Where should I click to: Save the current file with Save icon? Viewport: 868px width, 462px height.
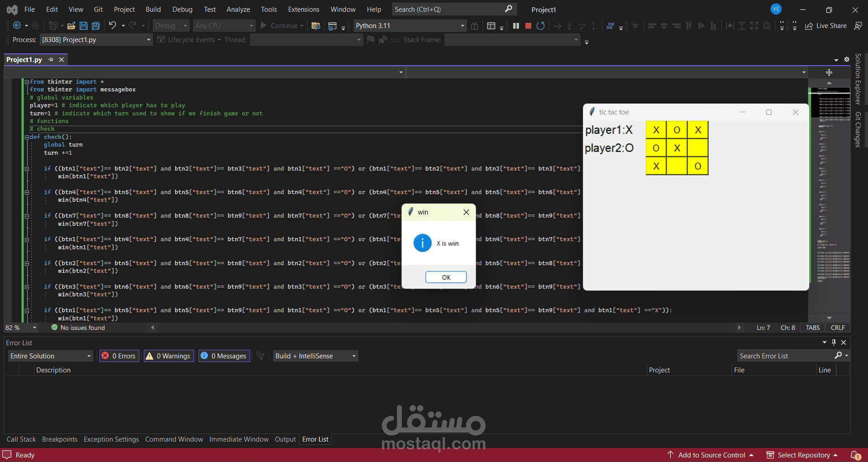pyautogui.click(x=84, y=26)
